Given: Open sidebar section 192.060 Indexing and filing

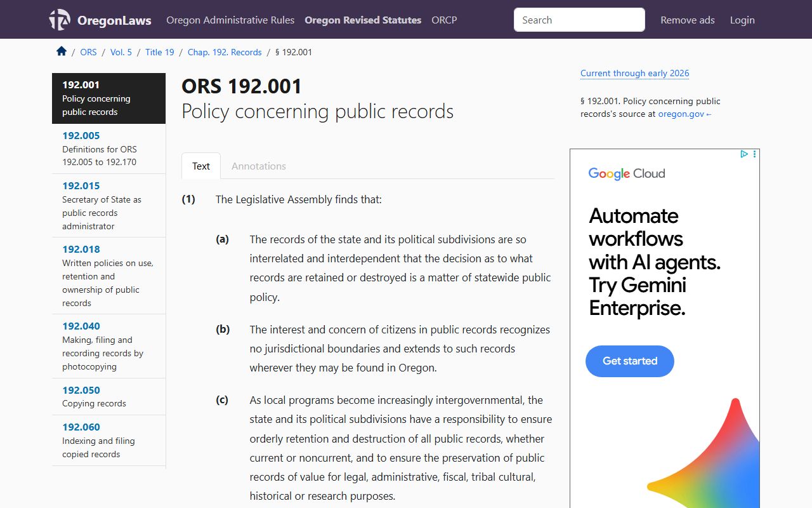Looking at the screenshot, I should click(x=108, y=440).
